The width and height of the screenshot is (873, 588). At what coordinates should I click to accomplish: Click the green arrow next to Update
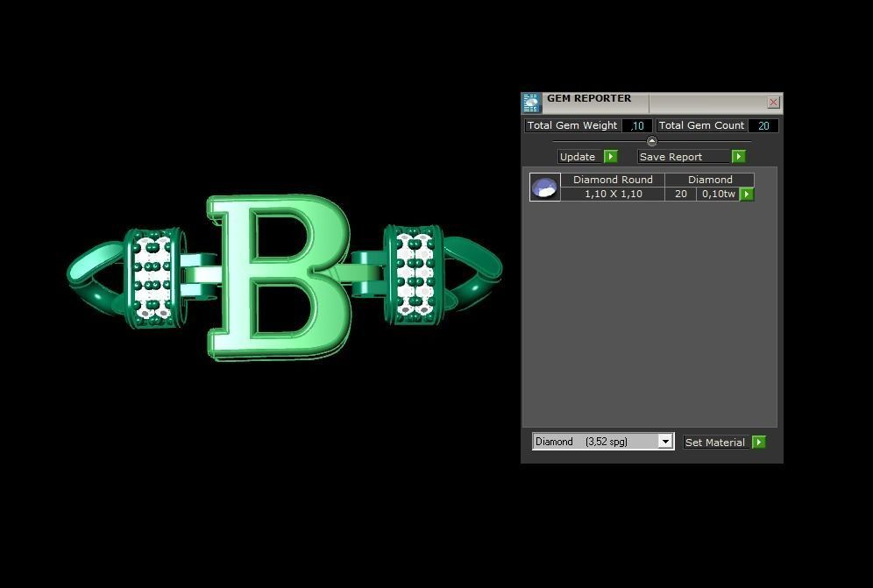(x=611, y=157)
